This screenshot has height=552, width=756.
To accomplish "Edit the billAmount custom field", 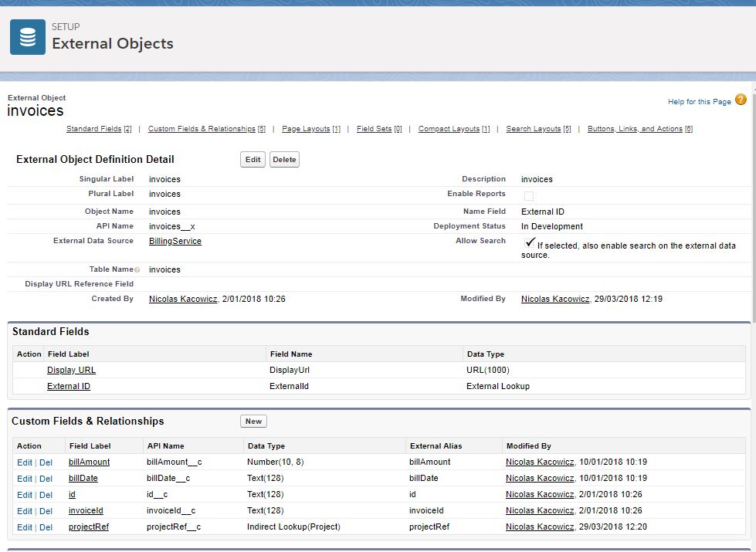I will [x=25, y=462].
